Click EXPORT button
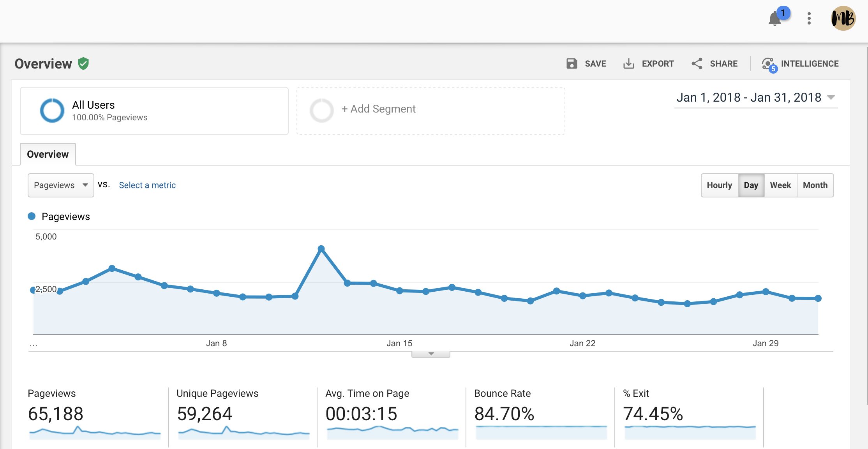 tap(649, 63)
